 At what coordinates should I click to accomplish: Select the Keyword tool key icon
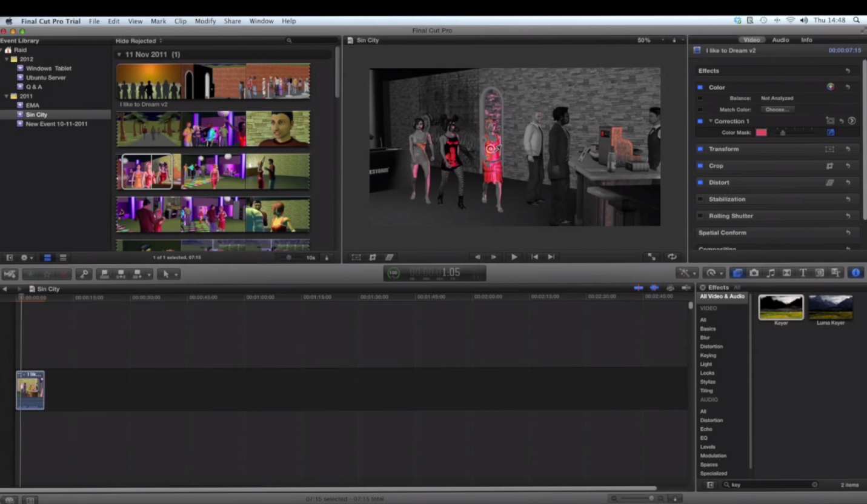pos(84,273)
